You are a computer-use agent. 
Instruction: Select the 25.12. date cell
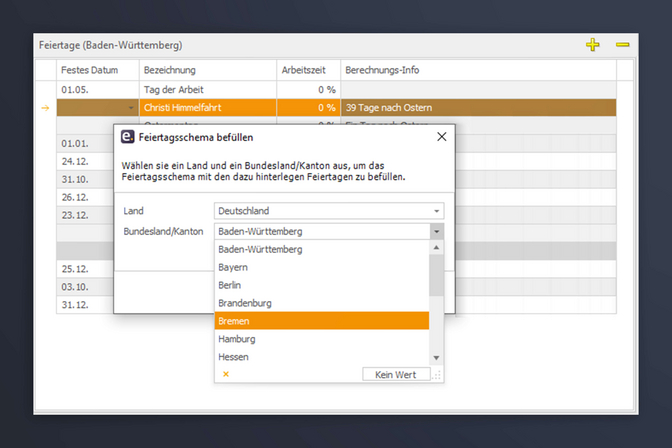pyautogui.click(x=85, y=269)
